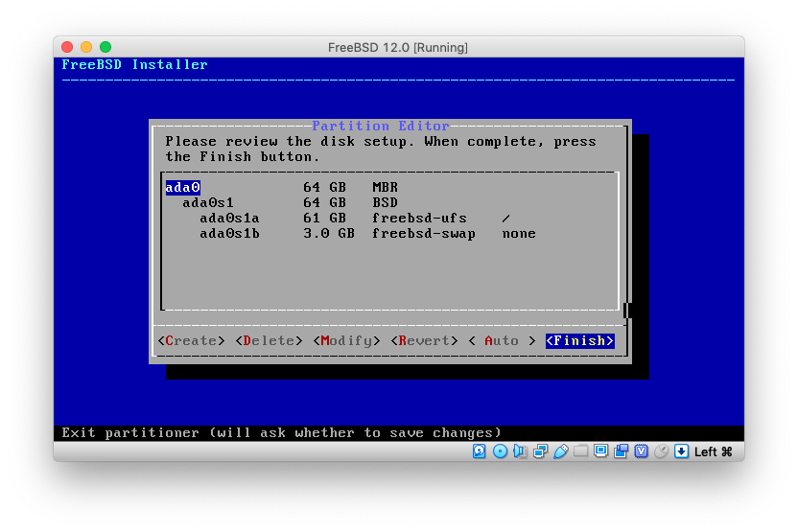The image size is (798, 532).
Task: Choose the Auto partitioning button
Action: pyautogui.click(x=502, y=341)
